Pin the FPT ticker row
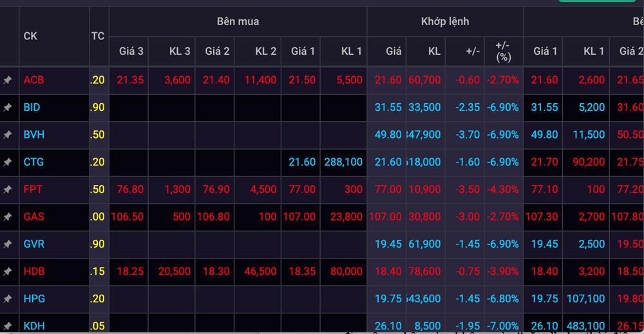This screenshot has width=644, height=334. [x=8, y=190]
